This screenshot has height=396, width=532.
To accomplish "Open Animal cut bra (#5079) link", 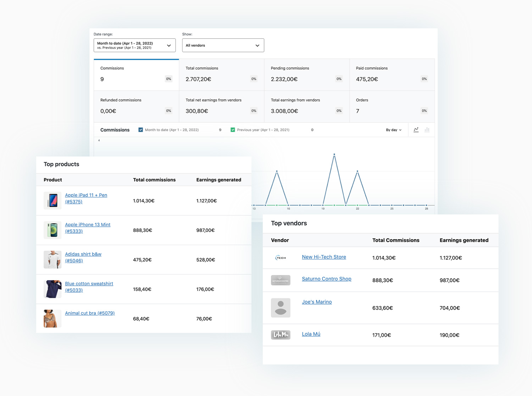I will click(90, 313).
